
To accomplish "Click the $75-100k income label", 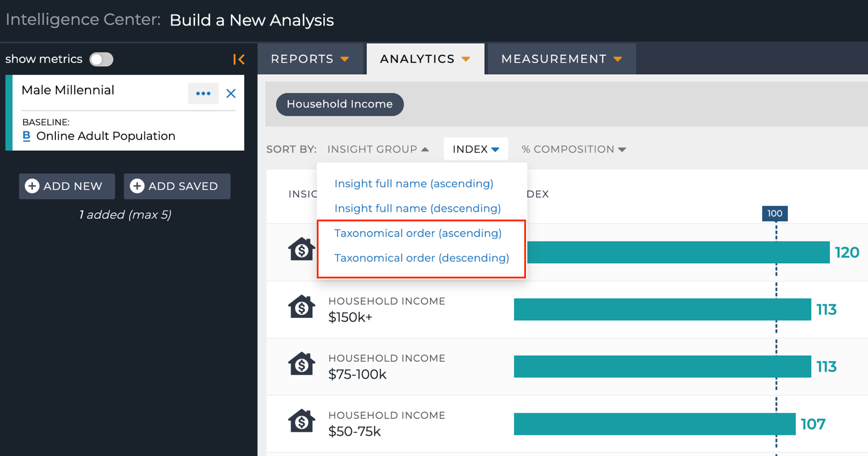I will tap(357, 374).
